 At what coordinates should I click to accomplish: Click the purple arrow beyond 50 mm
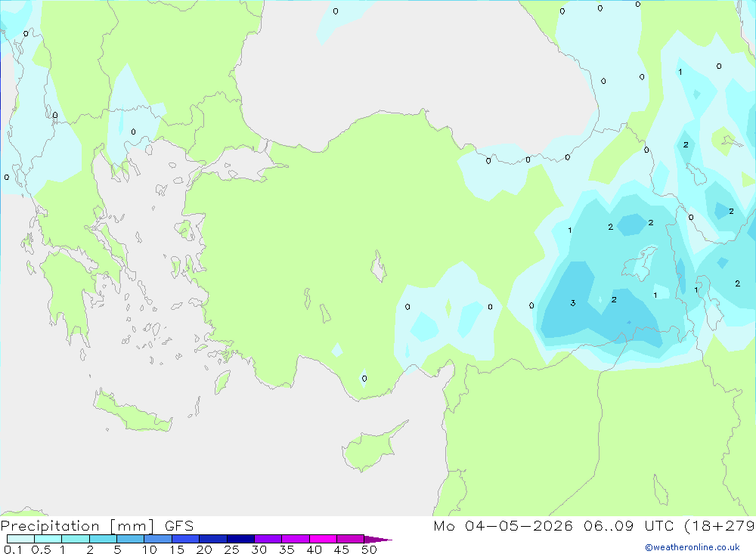tap(378, 540)
